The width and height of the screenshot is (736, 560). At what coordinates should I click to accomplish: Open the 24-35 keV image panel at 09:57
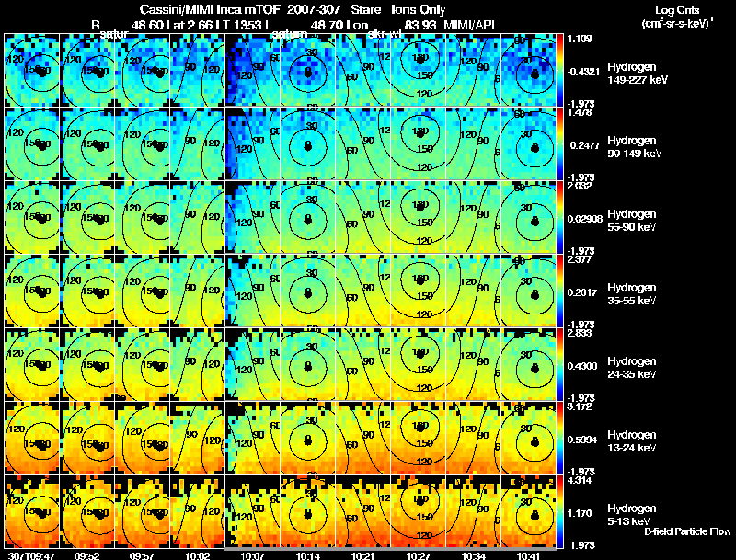(143, 364)
